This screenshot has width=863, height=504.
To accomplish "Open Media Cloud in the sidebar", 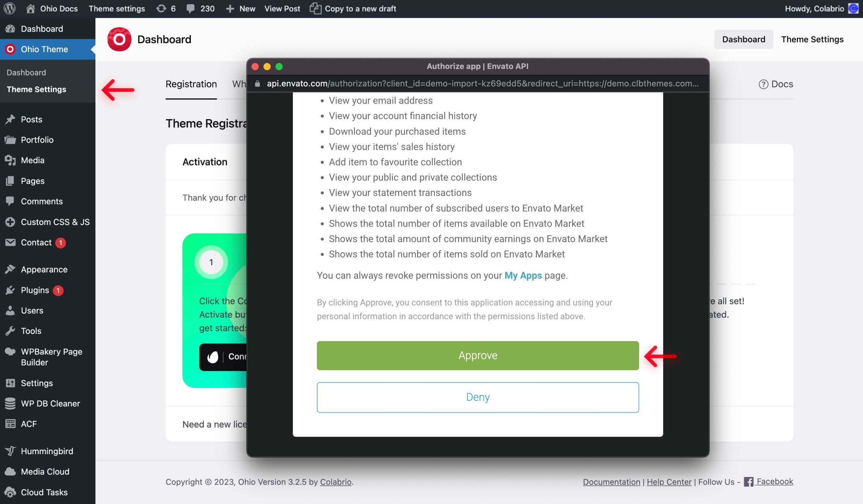I will click(48, 472).
